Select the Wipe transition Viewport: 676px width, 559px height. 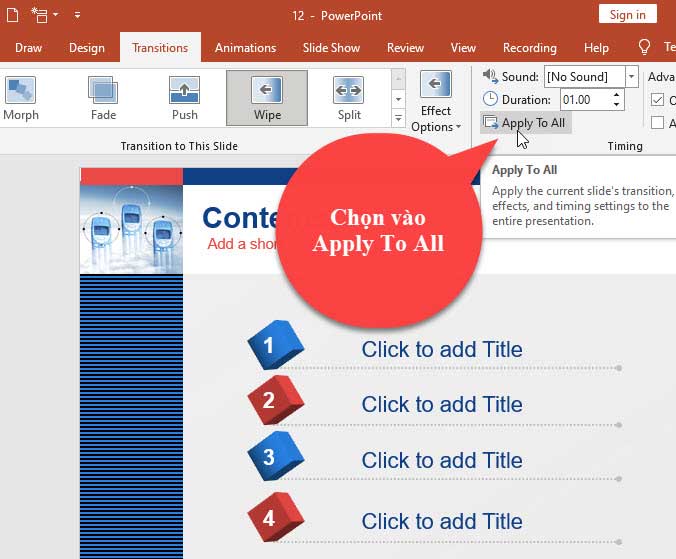click(267, 98)
